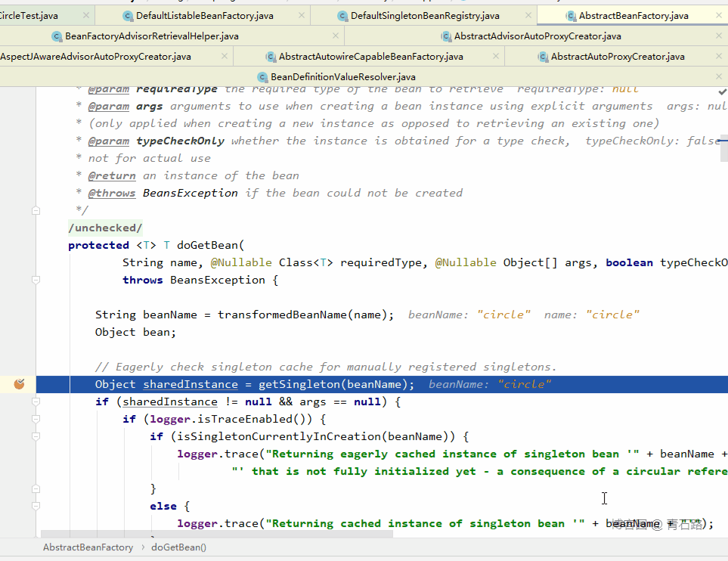The image size is (728, 561).
Task: Click class icon on BeanDefinitionValueResolver.java tab
Action: (262, 78)
